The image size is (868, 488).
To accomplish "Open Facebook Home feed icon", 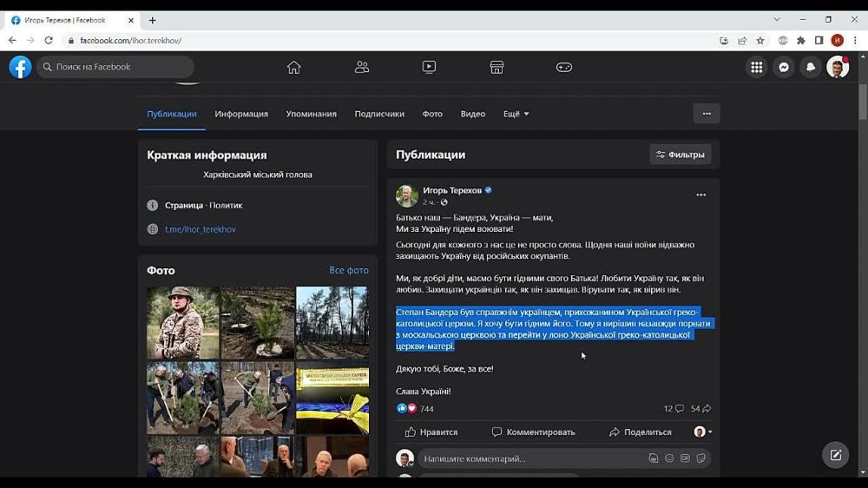I will (x=294, y=68).
